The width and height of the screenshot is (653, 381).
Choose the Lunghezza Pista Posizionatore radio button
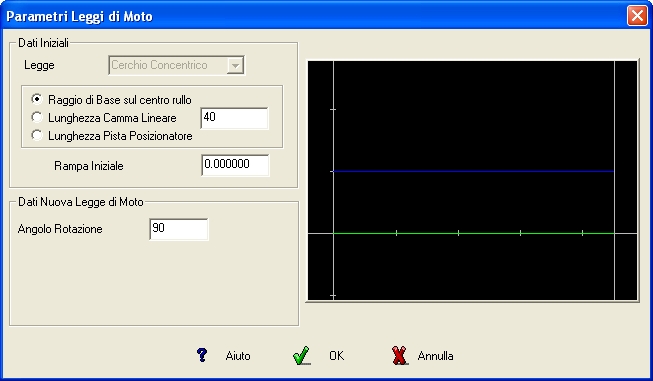[37, 135]
